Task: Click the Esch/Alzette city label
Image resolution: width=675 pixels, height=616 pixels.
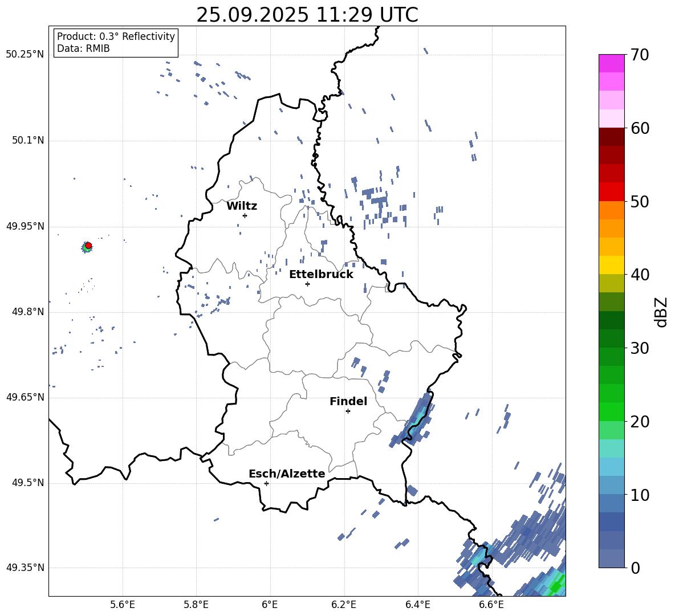Action: pyautogui.click(x=287, y=474)
